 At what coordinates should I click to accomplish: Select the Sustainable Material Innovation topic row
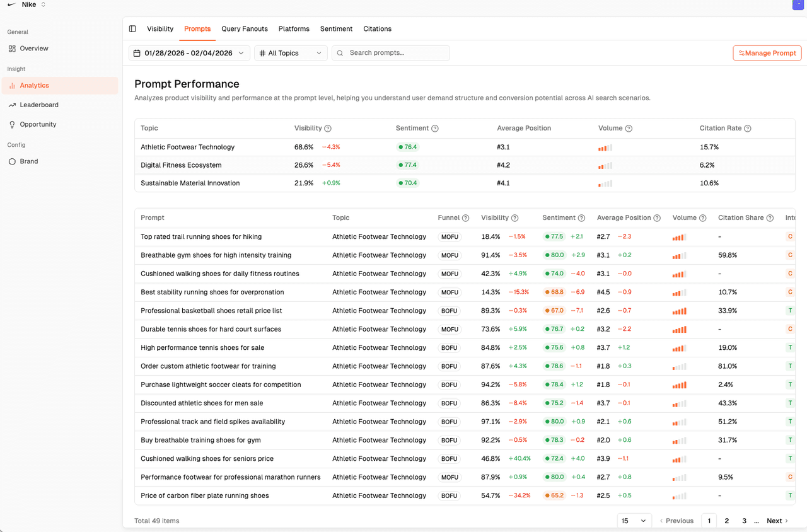[465, 183]
